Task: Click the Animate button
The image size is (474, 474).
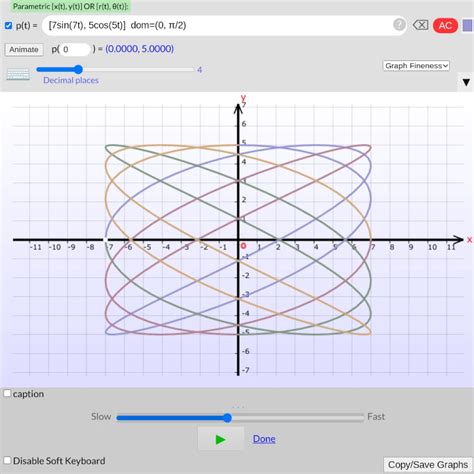Action: tap(24, 50)
